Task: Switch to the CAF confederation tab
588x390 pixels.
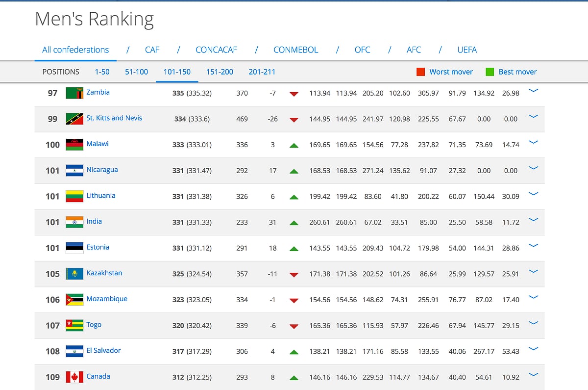Action: (x=152, y=50)
